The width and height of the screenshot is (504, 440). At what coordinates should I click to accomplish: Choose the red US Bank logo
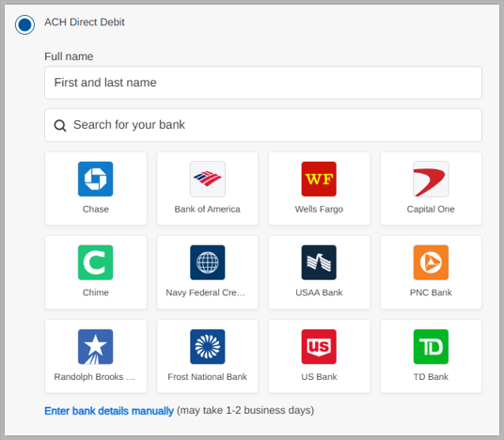coord(319,347)
